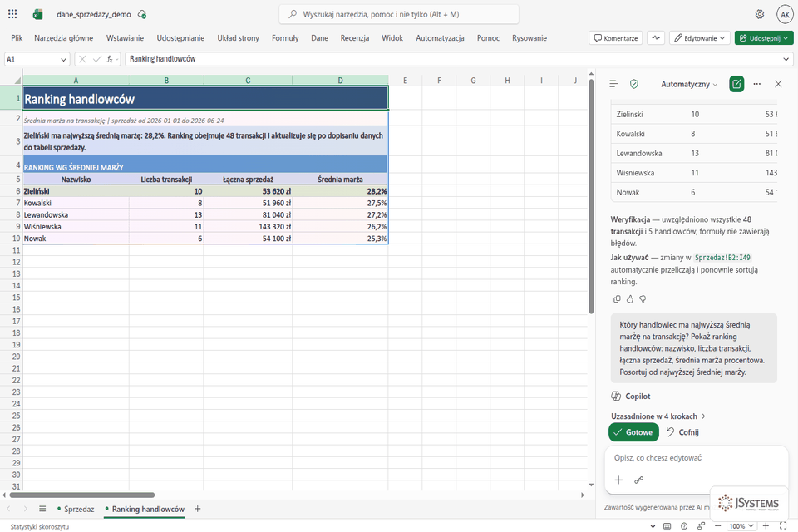Open Automatyczny mode dropdown
The height and width of the screenshot is (532, 798).
689,85
